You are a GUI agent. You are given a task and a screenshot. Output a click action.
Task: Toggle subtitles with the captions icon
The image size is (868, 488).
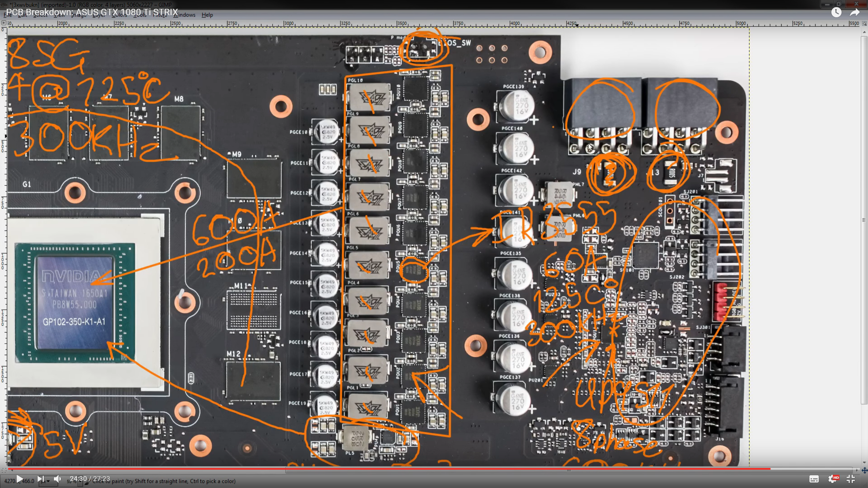814,479
